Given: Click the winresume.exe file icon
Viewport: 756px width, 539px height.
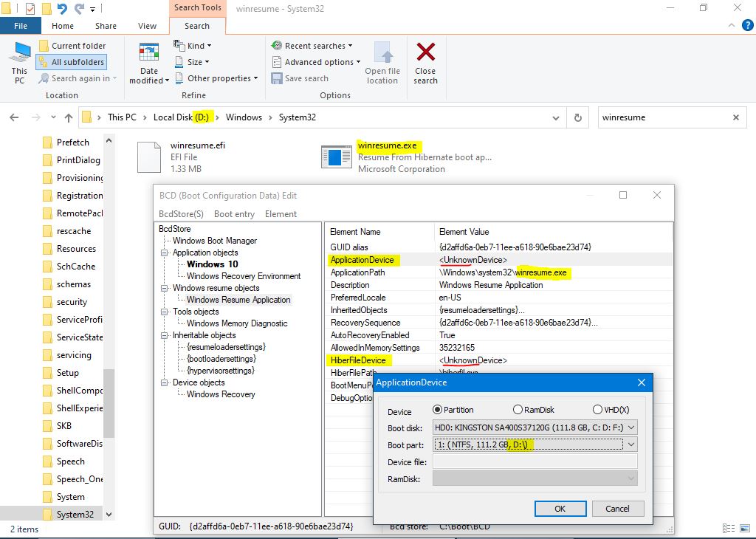Looking at the screenshot, I should pos(336,157).
